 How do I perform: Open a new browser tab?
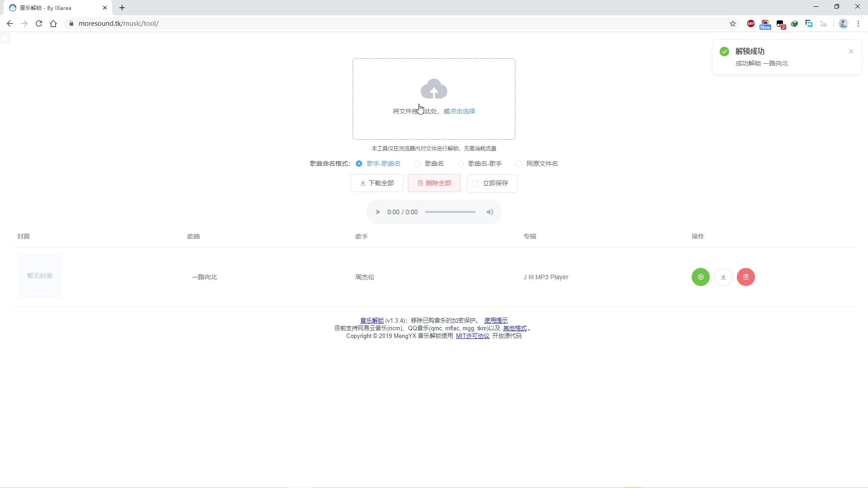coord(122,8)
